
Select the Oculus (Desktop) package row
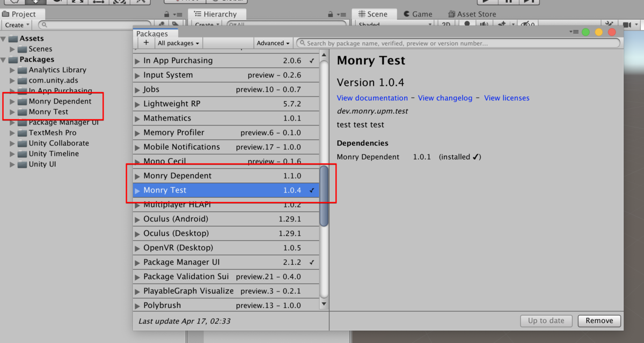(x=226, y=234)
